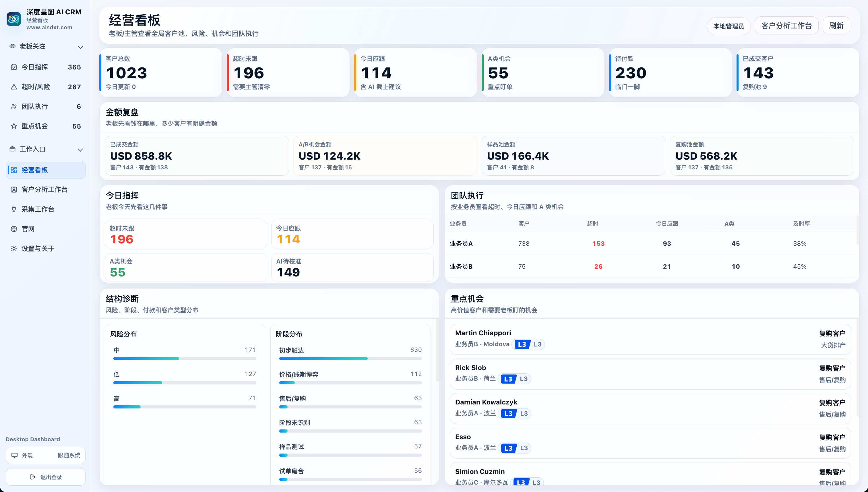Select the 经营看板 sidebar menu item
This screenshot has height=492, width=868.
(46, 170)
